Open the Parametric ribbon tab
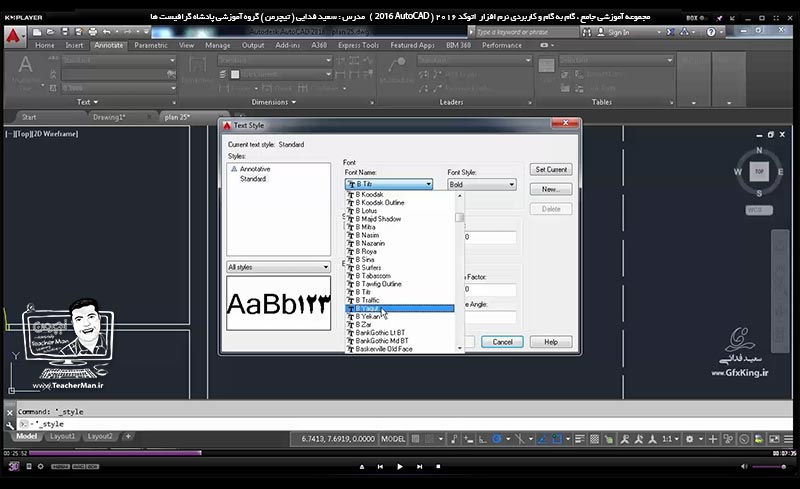 (151, 45)
